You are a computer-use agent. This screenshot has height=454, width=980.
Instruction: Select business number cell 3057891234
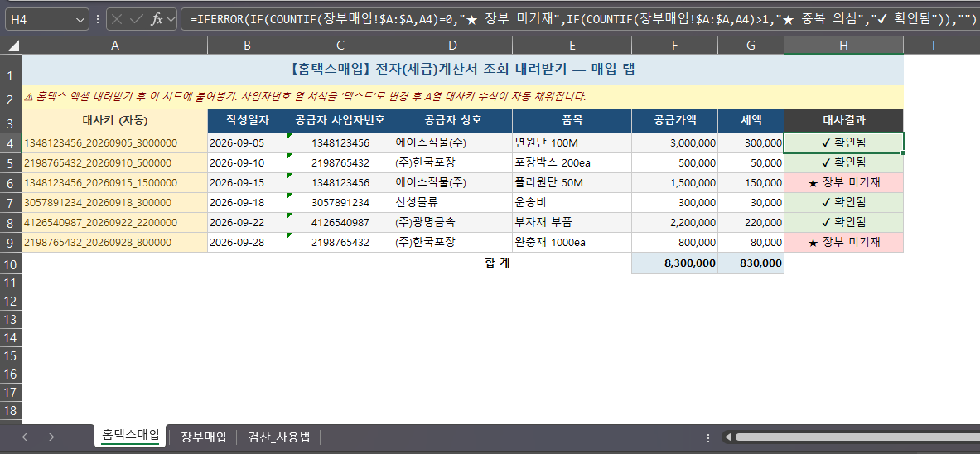[340, 203]
